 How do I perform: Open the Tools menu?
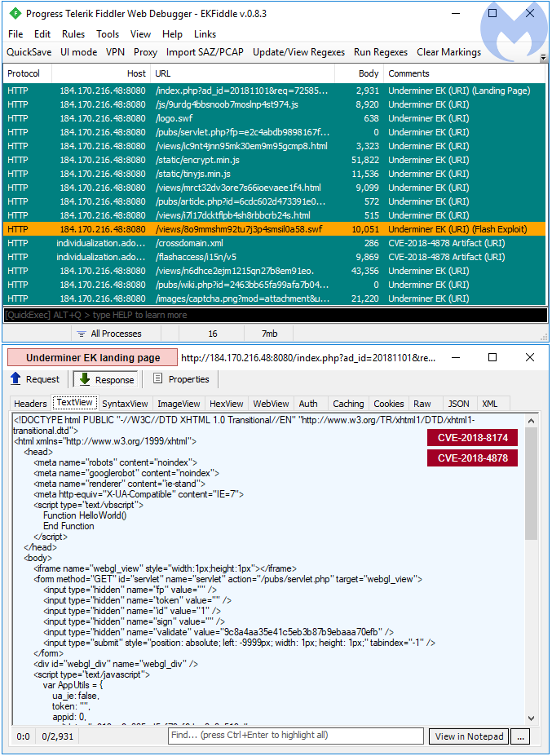(x=108, y=34)
